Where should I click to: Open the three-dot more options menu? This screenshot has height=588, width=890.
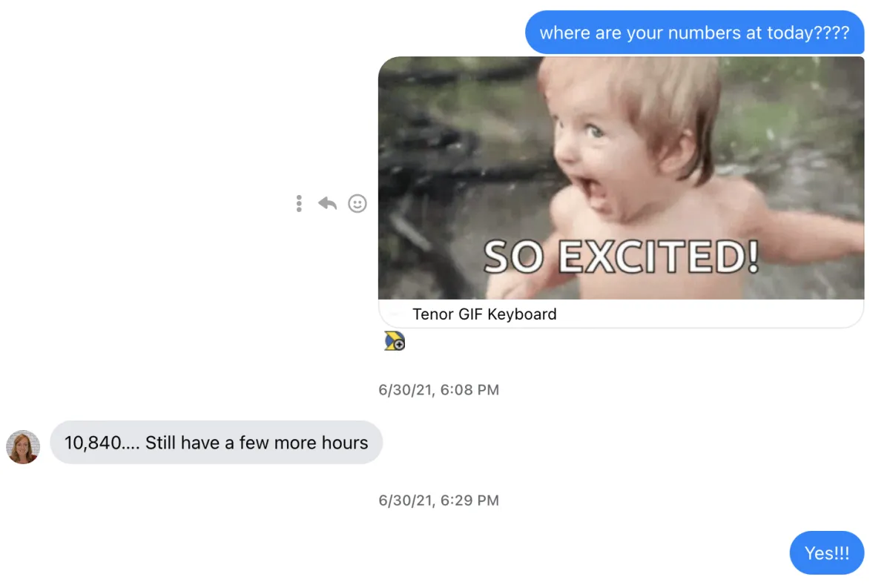pyautogui.click(x=299, y=203)
